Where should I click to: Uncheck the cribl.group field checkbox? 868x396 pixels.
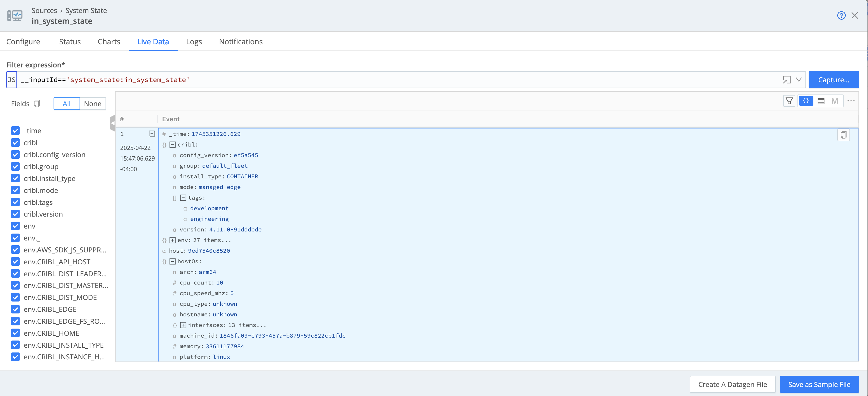point(15,166)
